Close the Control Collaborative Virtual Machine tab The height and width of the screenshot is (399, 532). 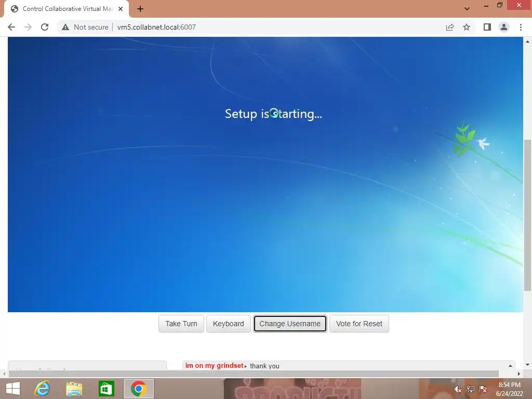click(121, 9)
